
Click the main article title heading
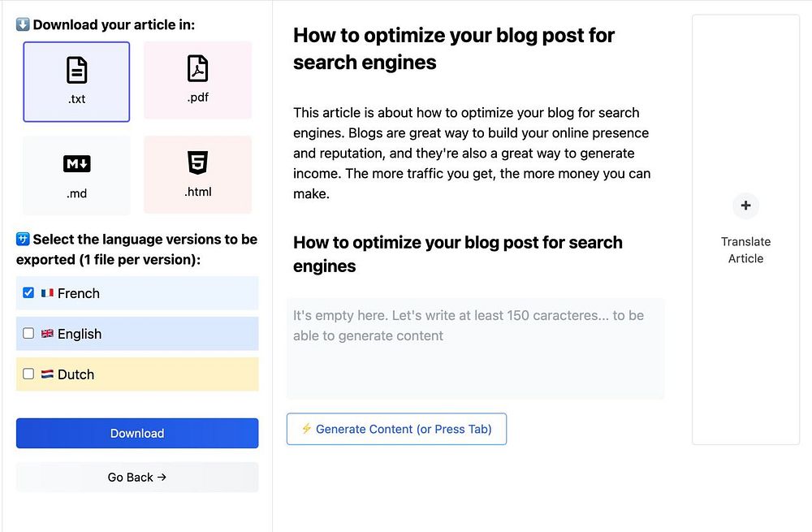(453, 49)
